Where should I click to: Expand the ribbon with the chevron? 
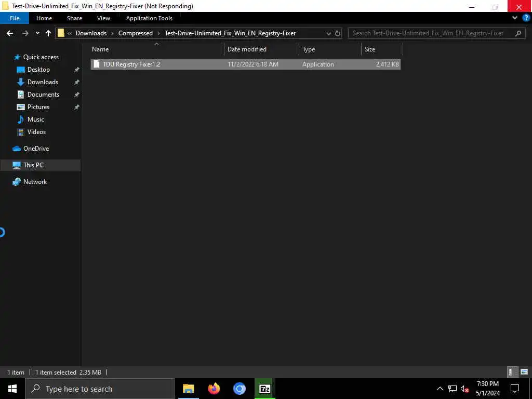[x=515, y=18]
